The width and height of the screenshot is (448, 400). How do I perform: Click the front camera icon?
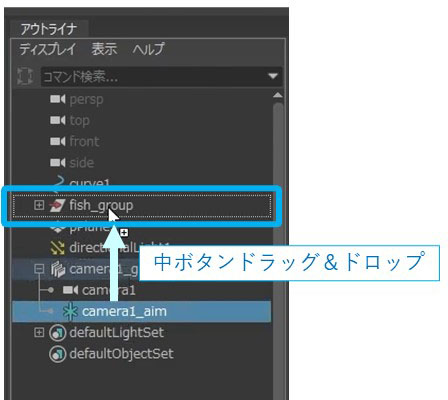(58, 142)
